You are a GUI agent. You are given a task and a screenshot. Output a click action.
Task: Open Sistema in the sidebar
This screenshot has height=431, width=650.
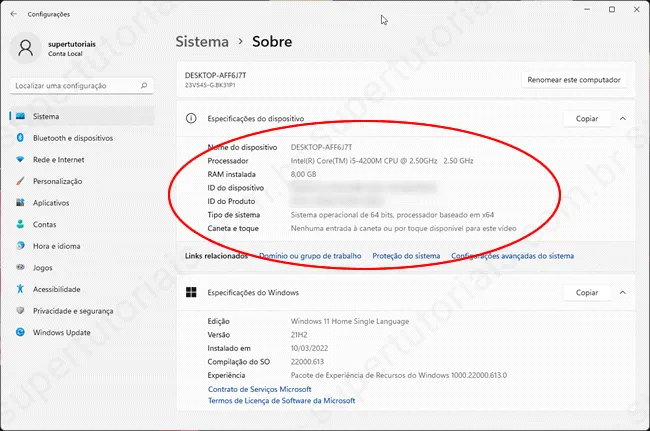pos(82,116)
